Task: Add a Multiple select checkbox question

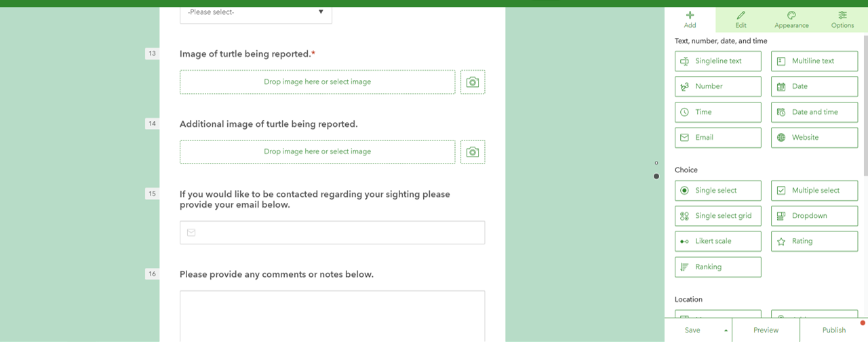Action: (814, 191)
